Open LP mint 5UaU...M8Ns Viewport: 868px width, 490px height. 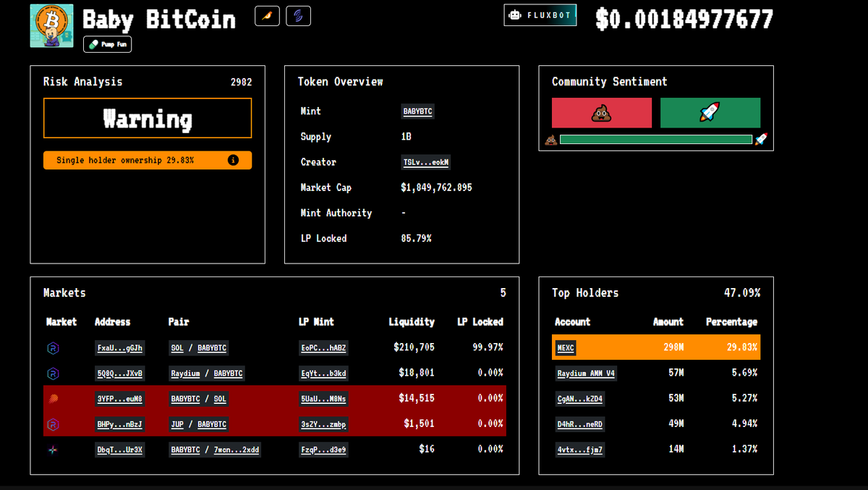click(323, 399)
